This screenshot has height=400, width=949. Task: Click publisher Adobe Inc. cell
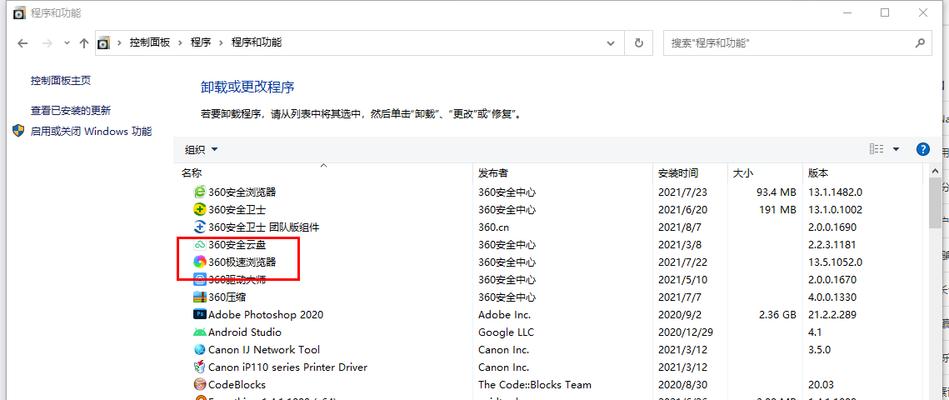[x=504, y=315]
